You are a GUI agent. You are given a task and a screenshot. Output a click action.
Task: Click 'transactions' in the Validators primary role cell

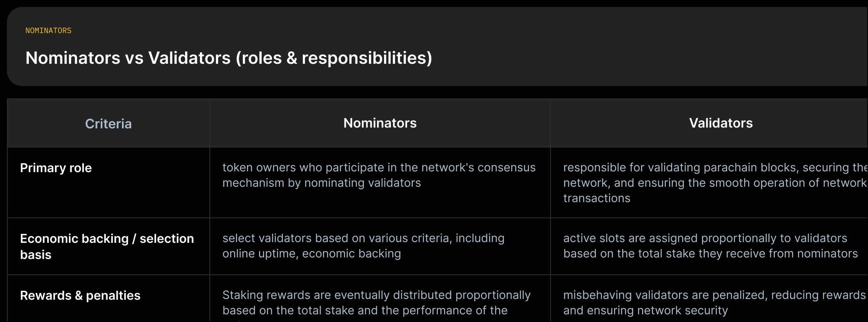(x=597, y=198)
